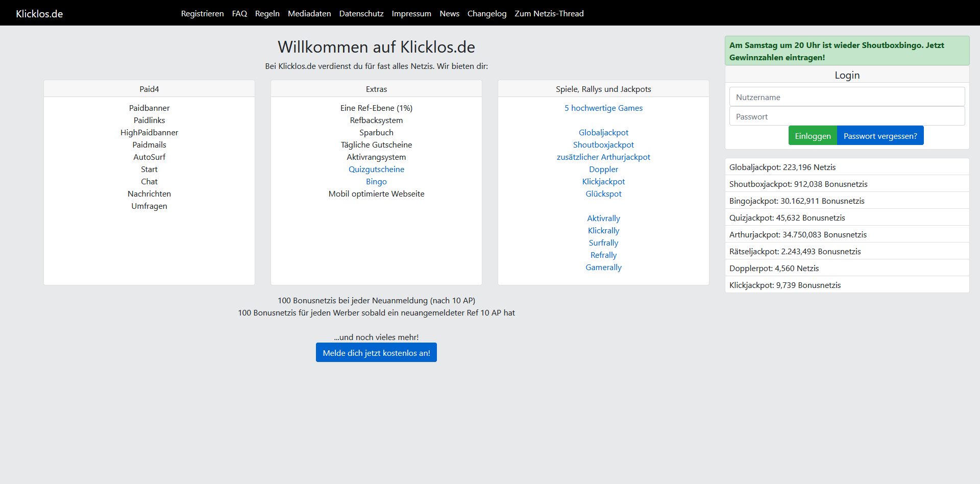Click the AutoSurf entry

click(x=149, y=157)
